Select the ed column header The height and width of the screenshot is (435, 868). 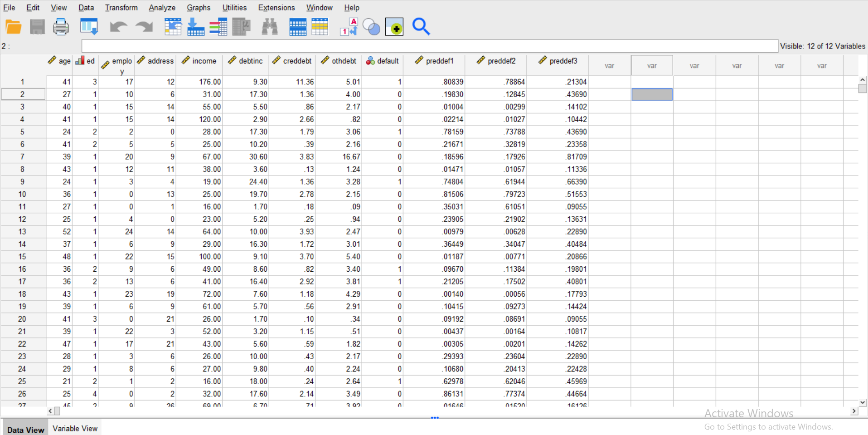coord(85,65)
